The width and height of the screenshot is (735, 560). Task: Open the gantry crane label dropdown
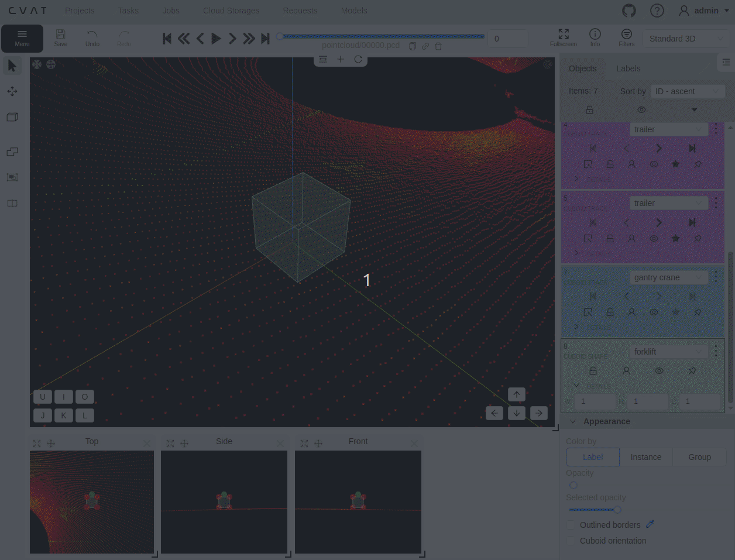tap(669, 277)
